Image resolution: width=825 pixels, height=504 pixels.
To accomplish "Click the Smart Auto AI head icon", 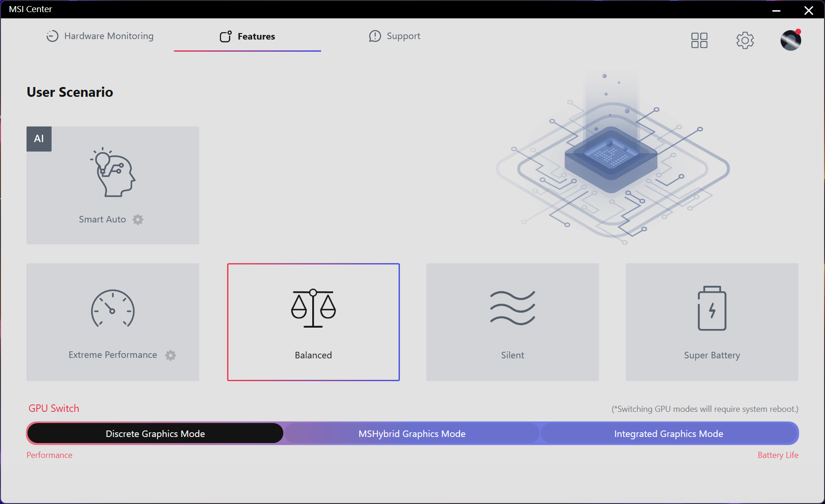I will (x=113, y=172).
